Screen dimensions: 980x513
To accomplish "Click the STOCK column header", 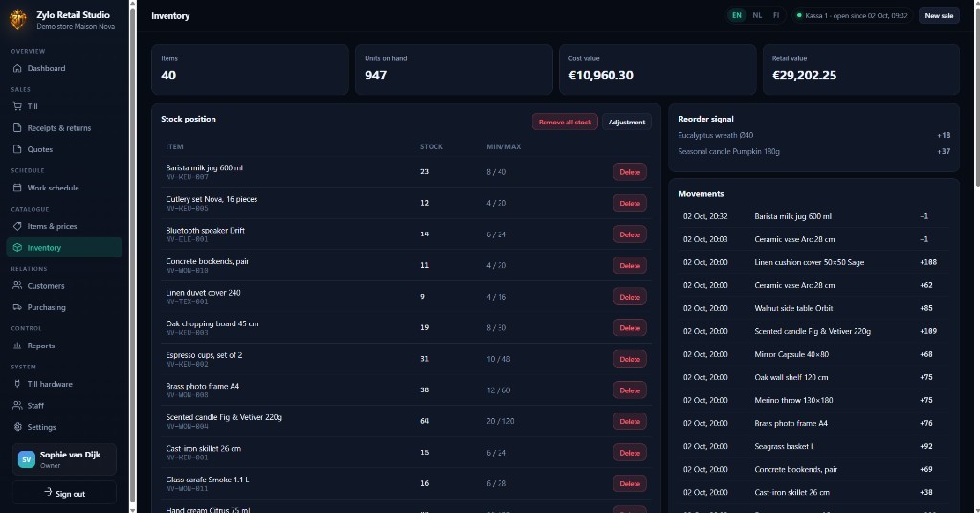I will pyautogui.click(x=432, y=146).
